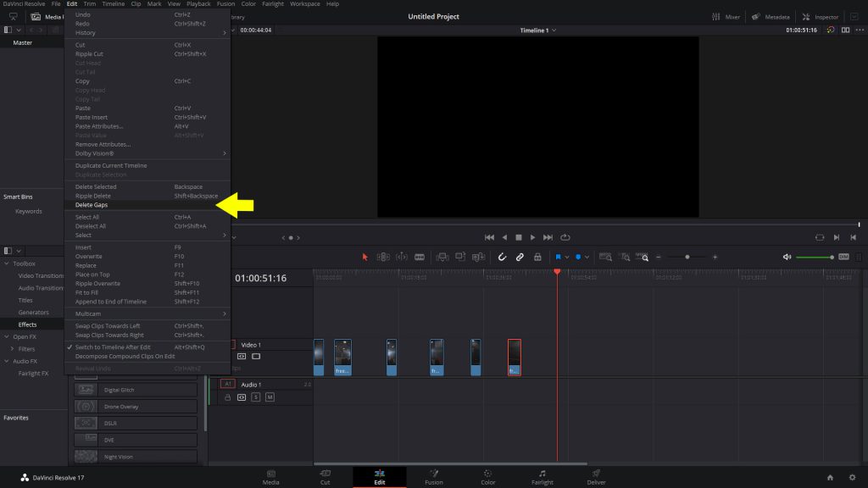Select the Selection Mode arrow tool

click(364, 258)
